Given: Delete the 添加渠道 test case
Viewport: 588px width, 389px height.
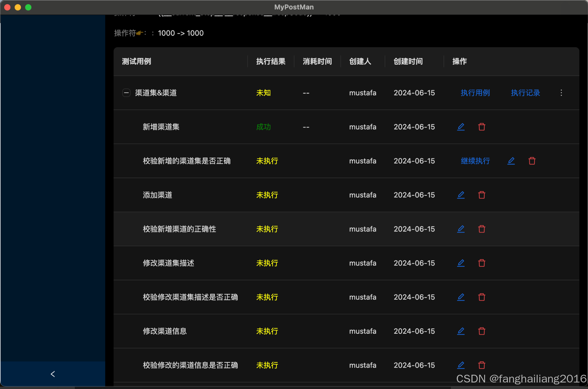Looking at the screenshot, I should click(x=481, y=195).
